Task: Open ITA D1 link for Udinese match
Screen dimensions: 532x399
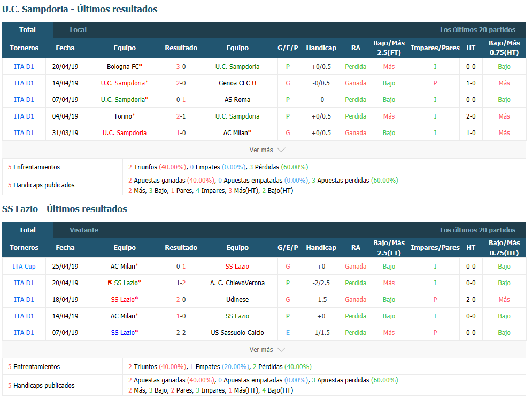Action: pyautogui.click(x=24, y=299)
